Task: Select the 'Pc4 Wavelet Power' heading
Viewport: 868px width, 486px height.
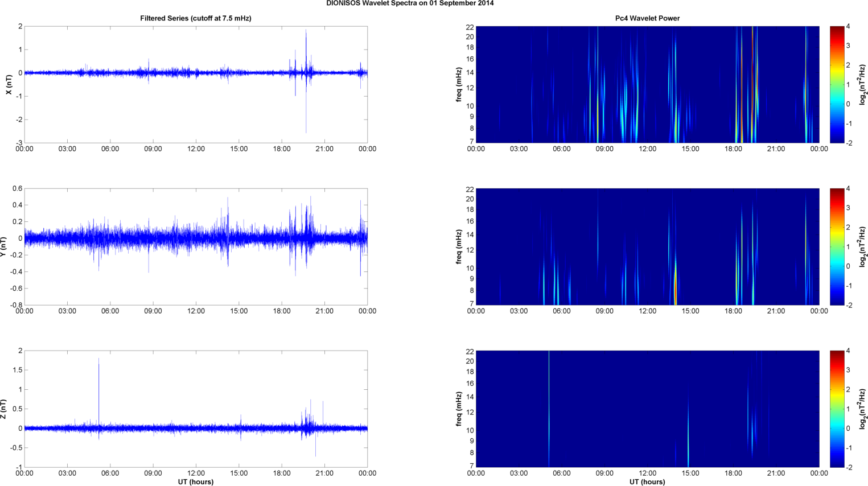Action: pos(647,18)
